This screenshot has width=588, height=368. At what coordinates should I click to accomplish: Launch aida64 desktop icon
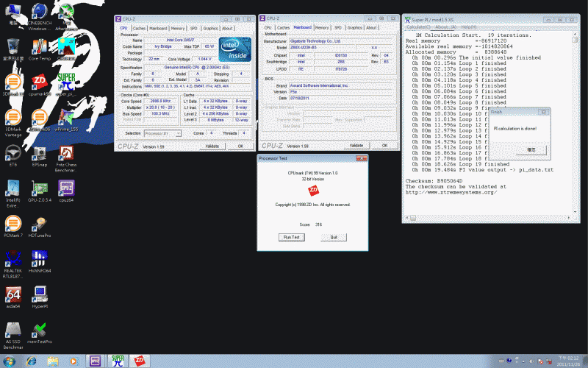coord(13,297)
